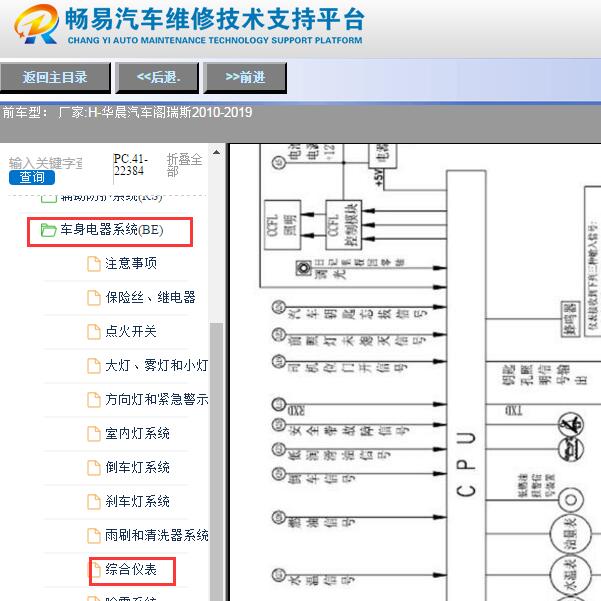The height and width of the screenshot is (601, 601).
Task: Click the PC.41-22384 text
Action: [130, 165]
